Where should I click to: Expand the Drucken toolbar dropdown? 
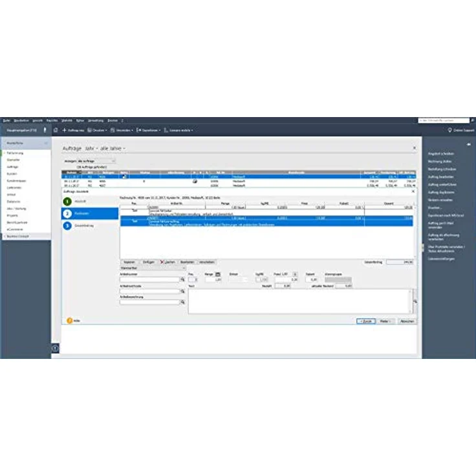pyautogui.click(x=96, y=130)
